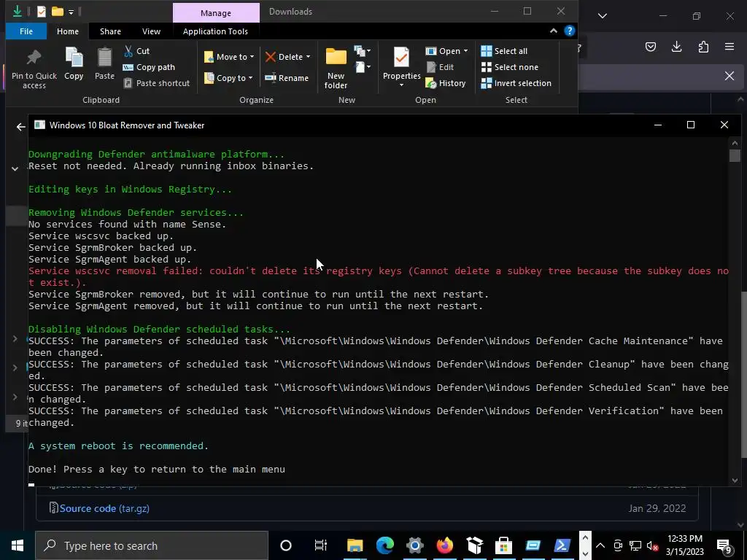Click the green download arrow title bar icon
This screenshot has width=747, height=560.
pos(18,11)
